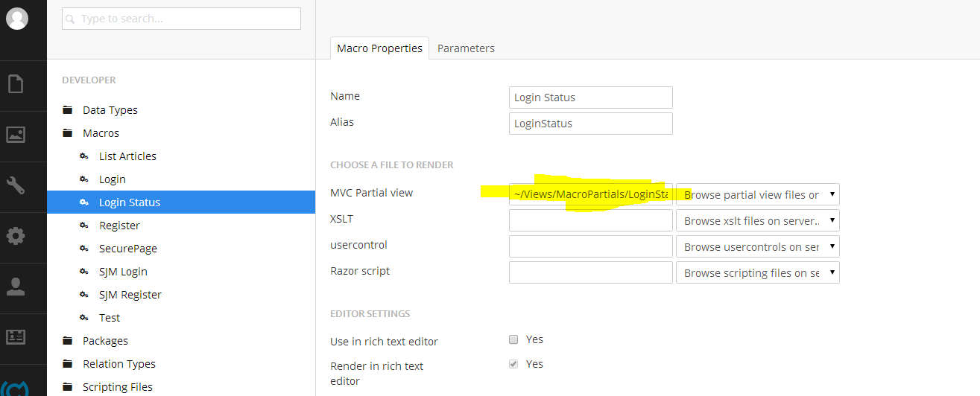980x396 pixels.
Task: Click the user avatar icon
Action: tap(16, 19)
